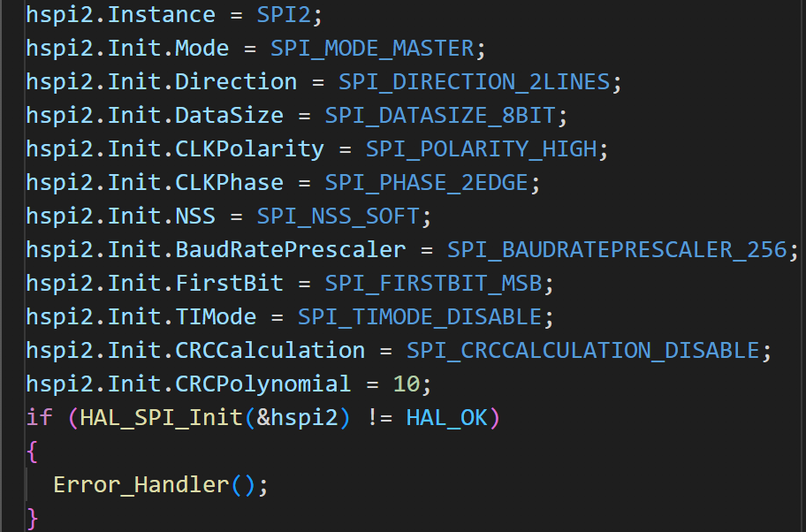Click the SPI2 instance value
806x532 pixels.
coord(284,15)
